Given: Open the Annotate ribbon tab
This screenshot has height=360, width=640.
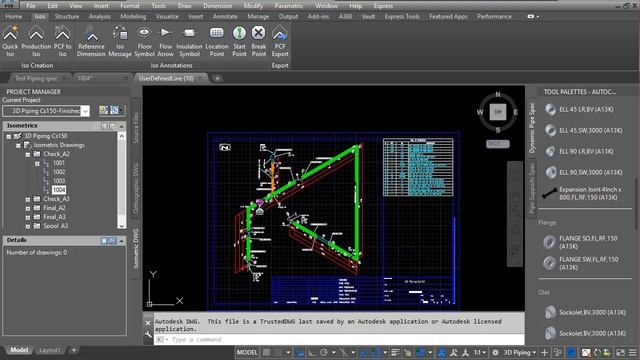Looking at the screenshot, I should (x=225, y=17).
